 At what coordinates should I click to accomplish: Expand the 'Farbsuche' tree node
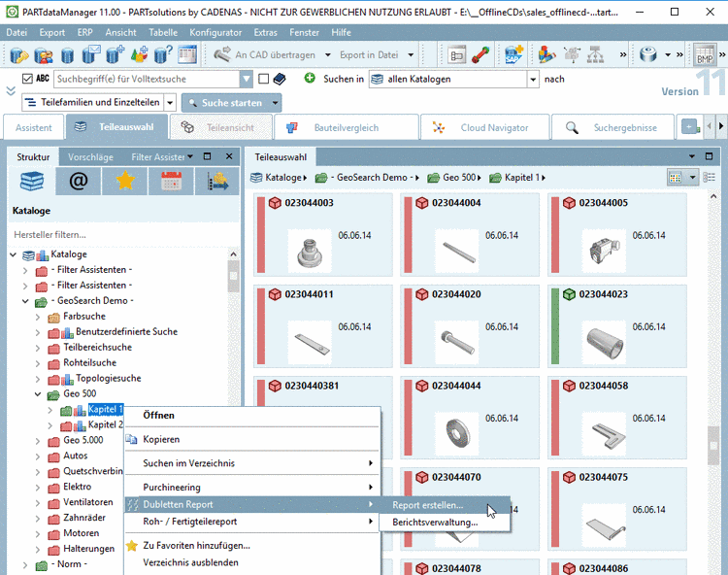coord(38,317)
